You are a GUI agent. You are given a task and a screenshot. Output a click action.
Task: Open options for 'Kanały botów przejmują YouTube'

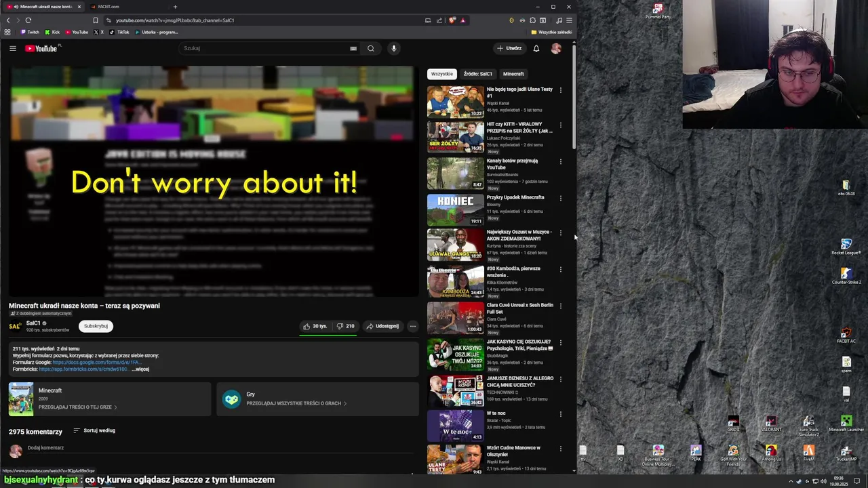(560, 161)
